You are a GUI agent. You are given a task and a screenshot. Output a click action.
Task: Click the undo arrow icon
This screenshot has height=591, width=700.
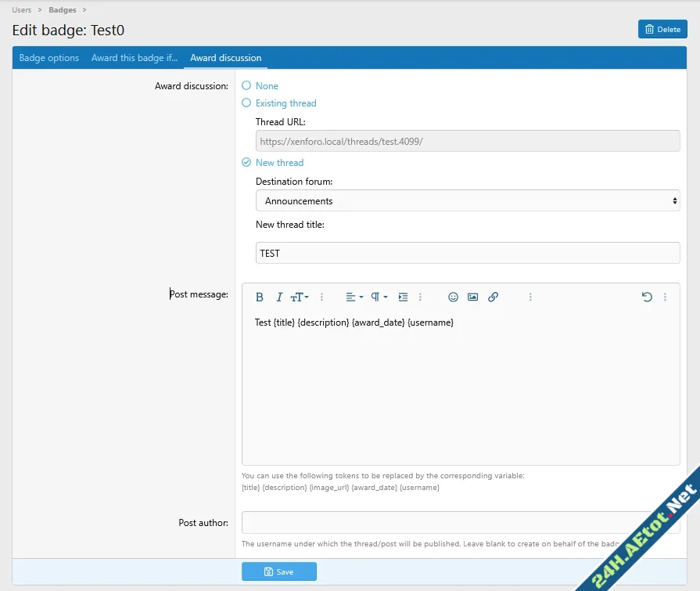[x=646, y=297]
